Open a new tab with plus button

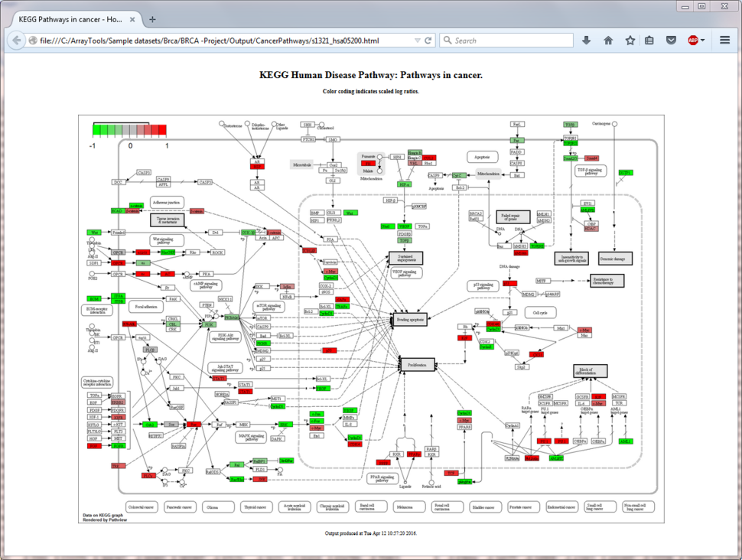click(152, 19)
